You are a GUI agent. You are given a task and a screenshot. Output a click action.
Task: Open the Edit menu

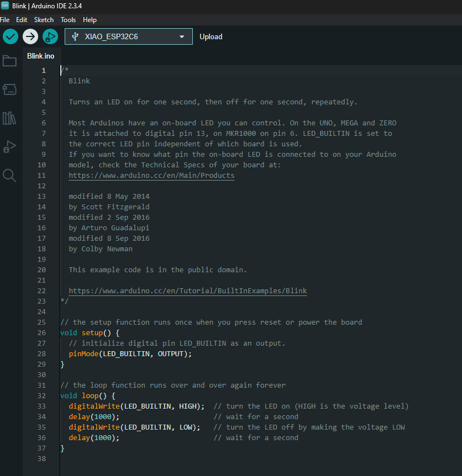pos(22,20)
